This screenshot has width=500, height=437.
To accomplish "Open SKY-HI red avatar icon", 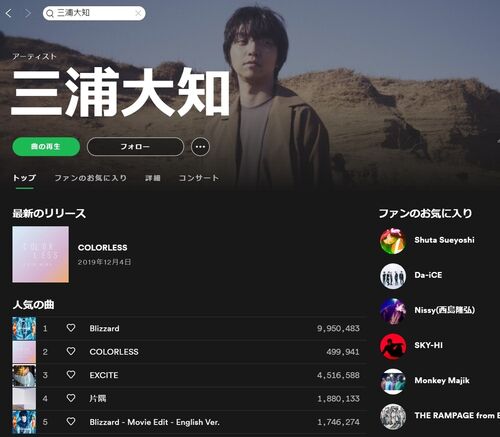I will click(393, 346).
